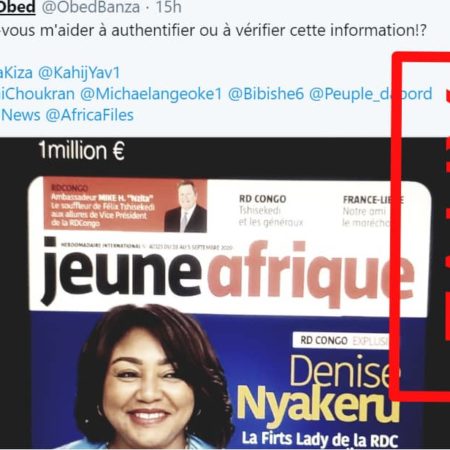
Task: Click the @Peuple_d…bord mention
Action: [371, 94]
